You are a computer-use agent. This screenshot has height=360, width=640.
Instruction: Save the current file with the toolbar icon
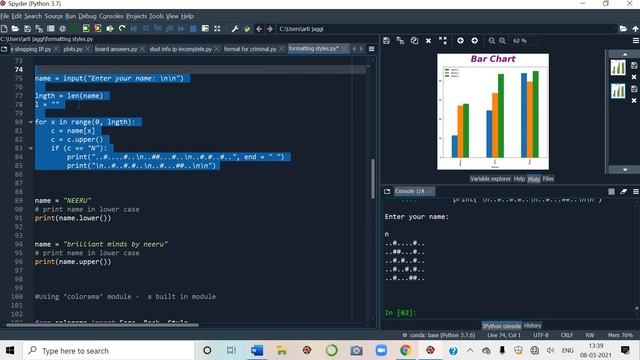(27, 29)
